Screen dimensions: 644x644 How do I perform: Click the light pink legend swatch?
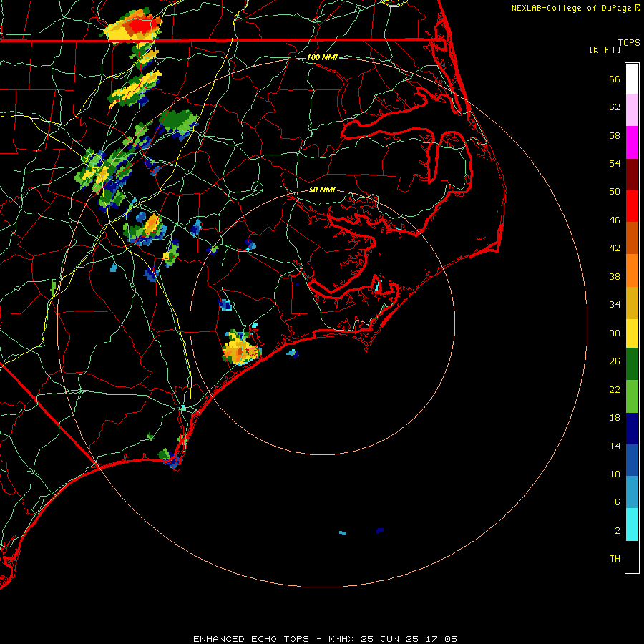632,109
